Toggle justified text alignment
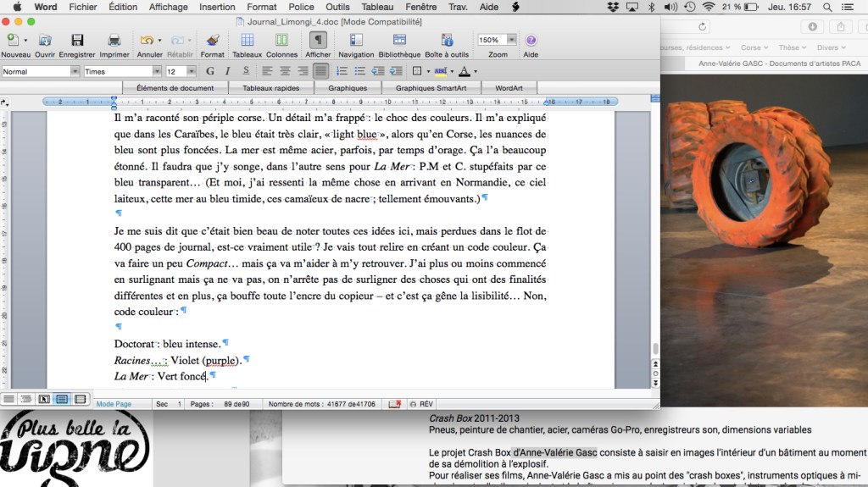Screen dimensions: 868x487 pyautogui.click(x=321, y=71)
